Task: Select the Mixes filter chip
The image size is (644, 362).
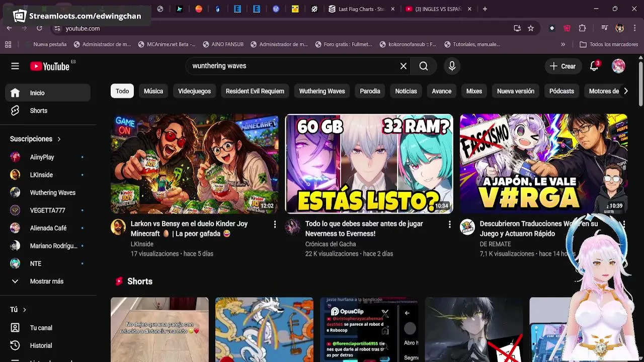Action: tap(474, 91)
